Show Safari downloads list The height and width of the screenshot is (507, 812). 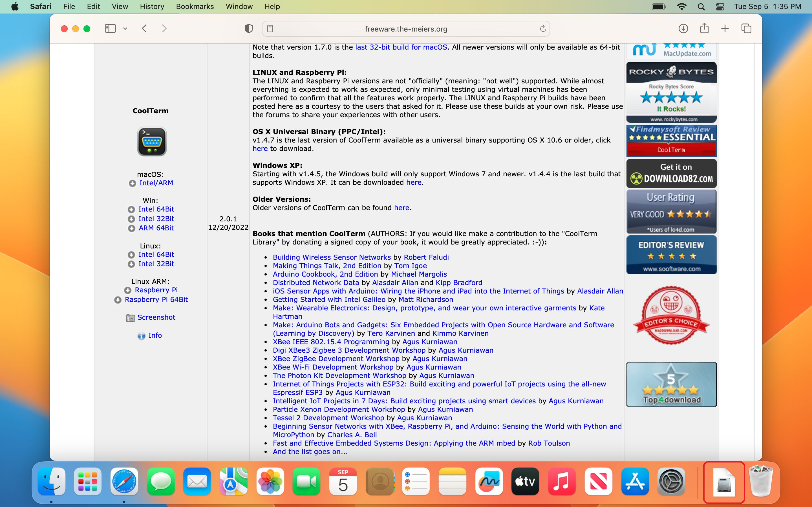point(683,28)
